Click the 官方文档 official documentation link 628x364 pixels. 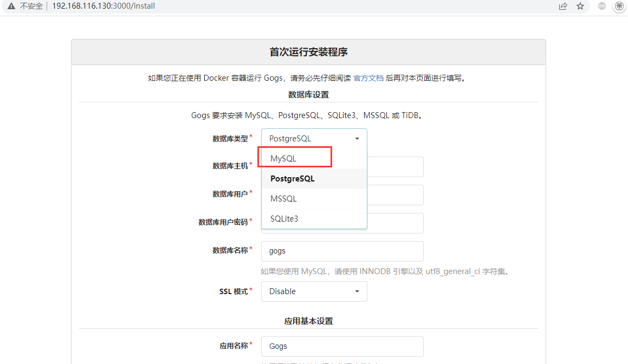pos(368,78)
